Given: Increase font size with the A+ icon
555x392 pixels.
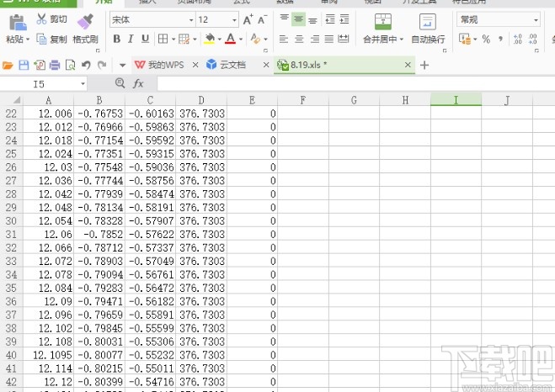Looking at the screenshot, I should click(248, 20).
